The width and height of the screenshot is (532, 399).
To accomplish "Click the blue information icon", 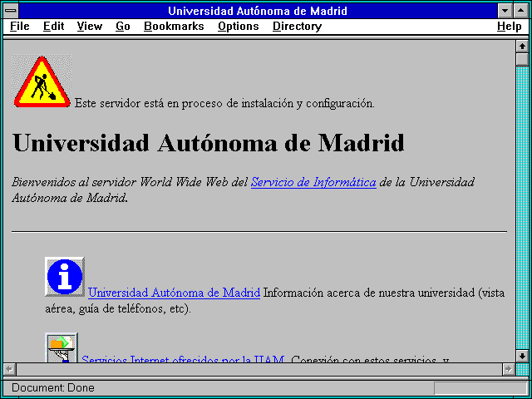I will coord(65,277).
